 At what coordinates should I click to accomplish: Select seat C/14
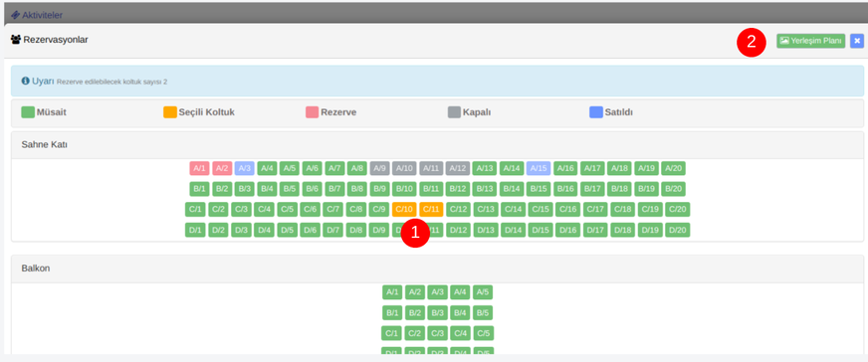pyautogui.click(x=514, y=210)
